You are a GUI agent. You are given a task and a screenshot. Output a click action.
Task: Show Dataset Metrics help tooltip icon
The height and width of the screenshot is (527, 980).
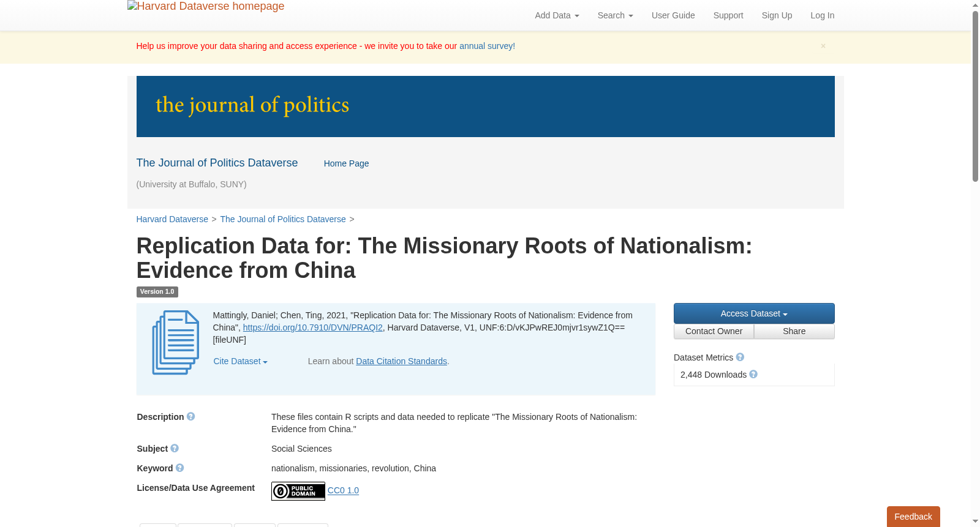click(x=740, y=357)
